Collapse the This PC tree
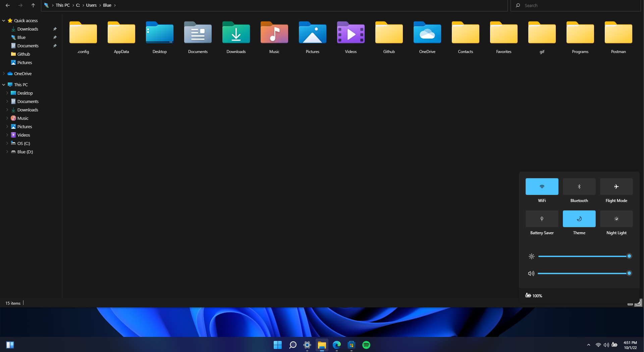This screenshot has height=352, width=644. (x=3, y=85)
